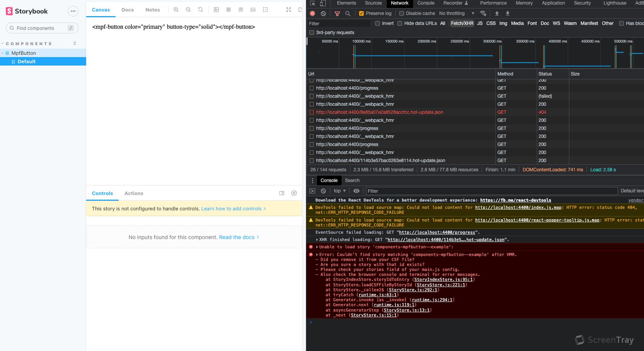Image resolution: width=644 pixels, height=351 pixels.
Task: Switch to the Docs tab
Action: tap(127, 10)
